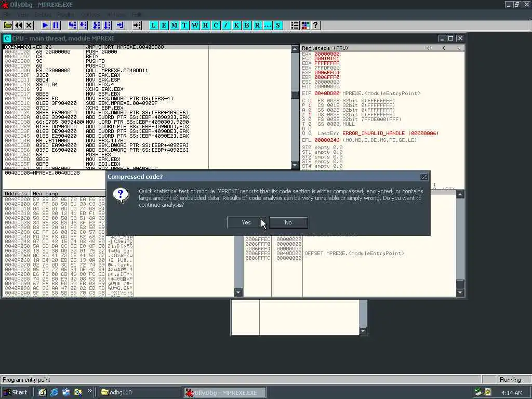
Task: Pause execution using the pause icon
Action: (x=56, y=25)
